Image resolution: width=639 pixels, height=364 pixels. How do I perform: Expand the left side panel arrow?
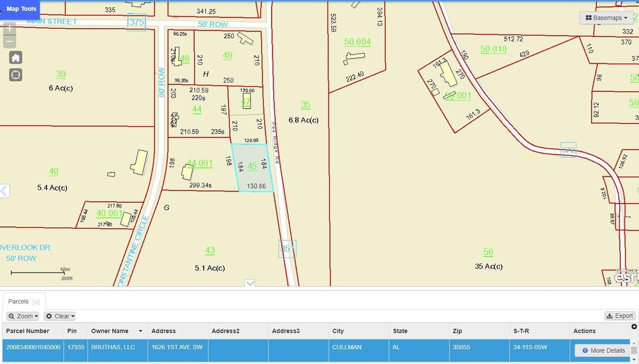click(5, 191)
